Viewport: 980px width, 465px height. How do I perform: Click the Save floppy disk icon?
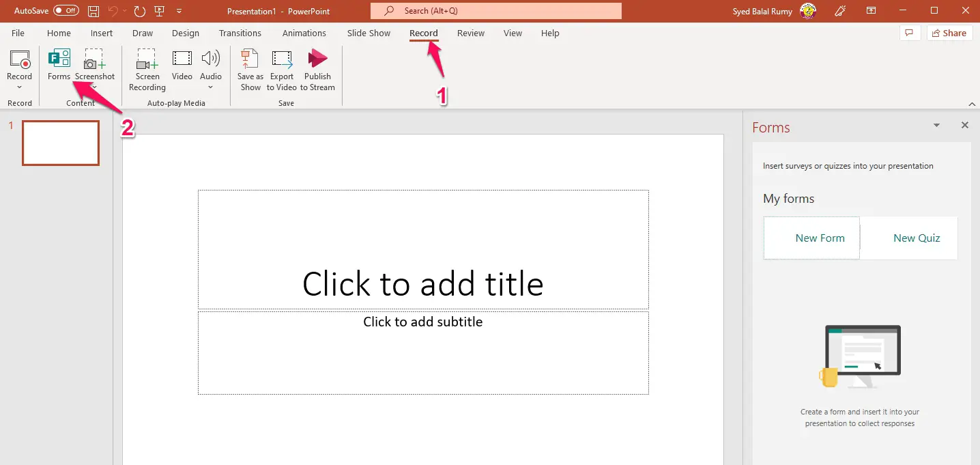pyautogui.click(x=94, y=11)
